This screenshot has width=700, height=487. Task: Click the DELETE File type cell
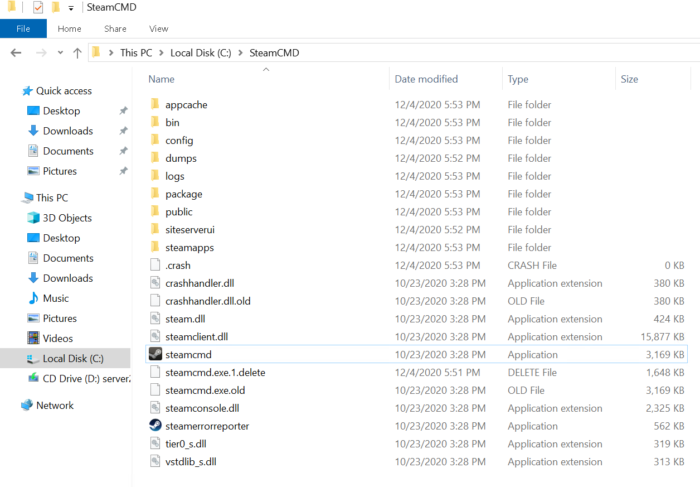(x=532, y=372)
